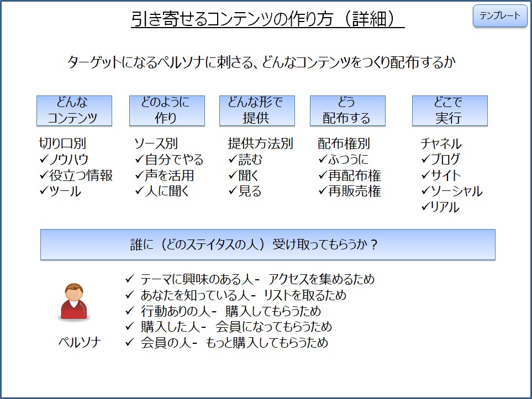Click the リアル checklist item
The image size is (532, 399).
[440, 208]
